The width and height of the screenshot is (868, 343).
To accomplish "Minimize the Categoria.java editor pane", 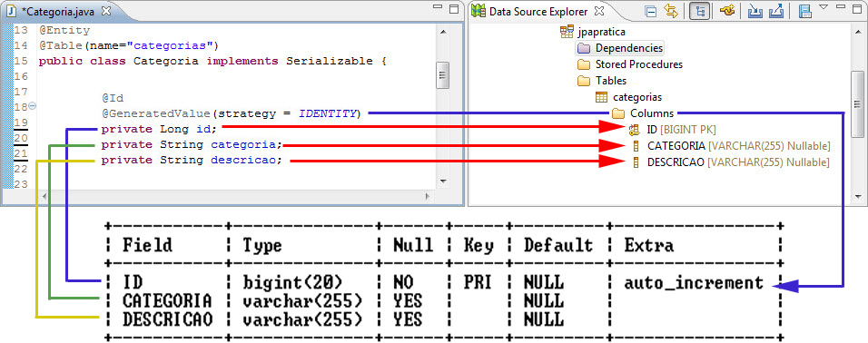I will [438, 7].
